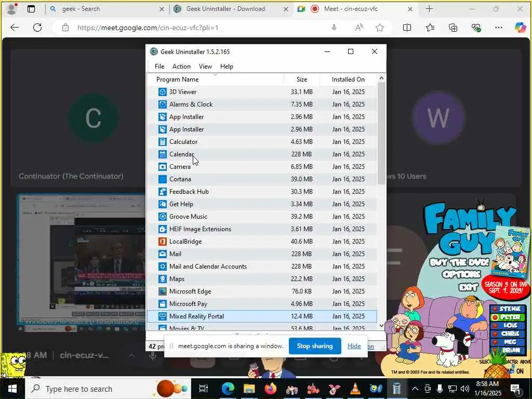Screen dimensions: 532x399
Task: Sort list by Size column header
Action: coord(302,79)
